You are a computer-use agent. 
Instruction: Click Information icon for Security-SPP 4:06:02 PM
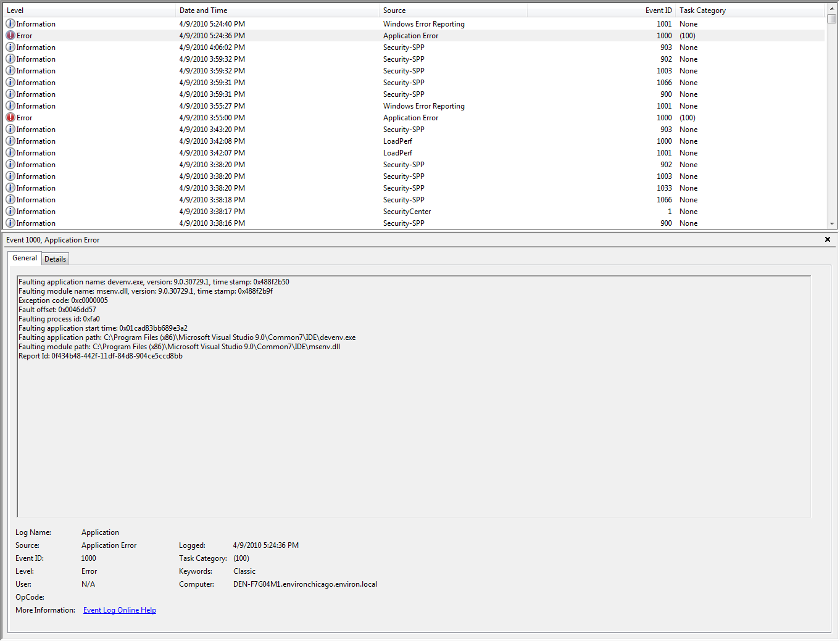10,48
